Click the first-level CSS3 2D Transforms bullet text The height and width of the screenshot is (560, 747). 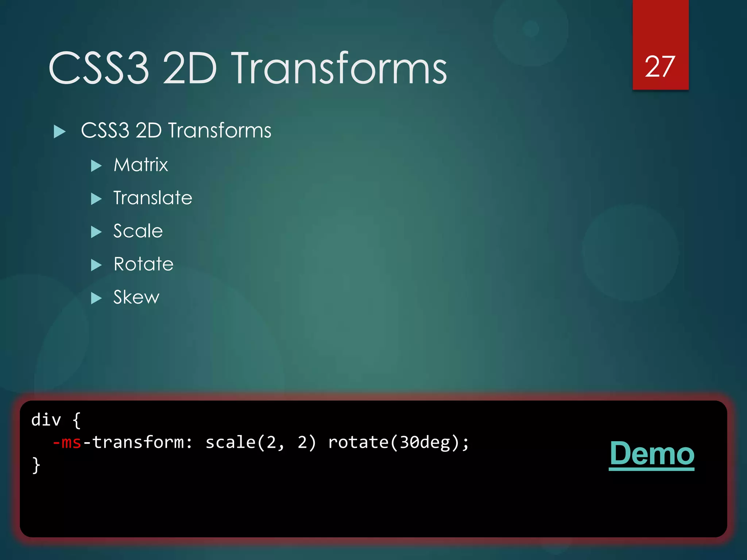(x=176, y=130)
